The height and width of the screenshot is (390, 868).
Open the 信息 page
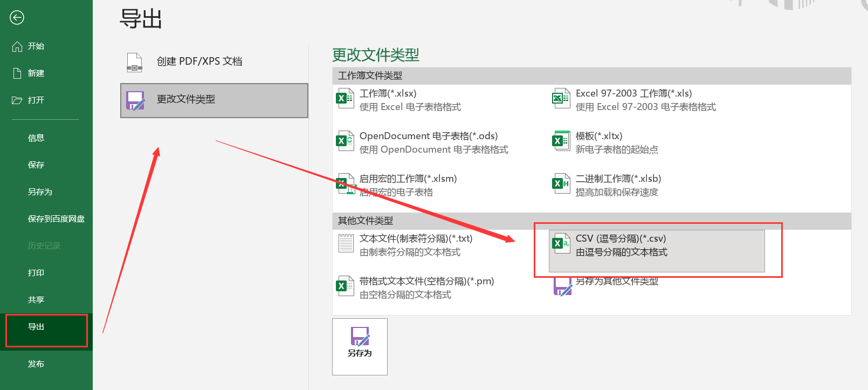[x=46, y=138]
